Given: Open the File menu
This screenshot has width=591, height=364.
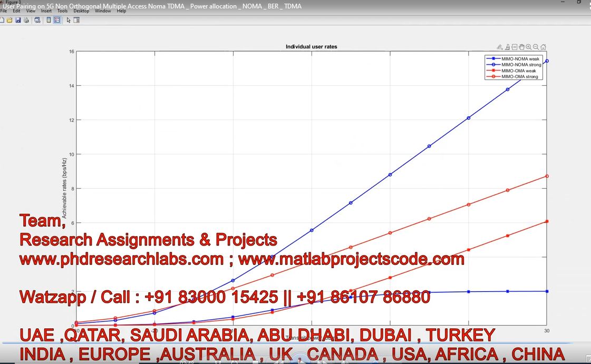Looking at the screenshot, I should (3, 11).
